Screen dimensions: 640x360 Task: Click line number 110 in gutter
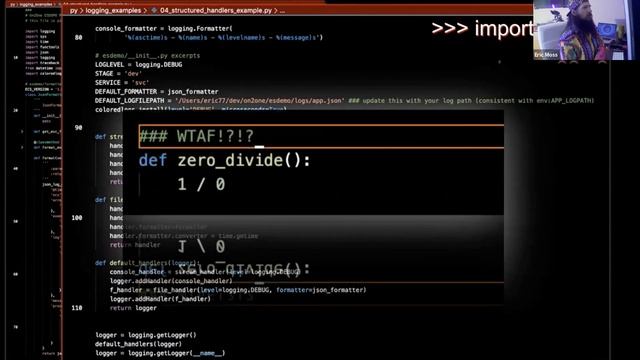[77, 308]
